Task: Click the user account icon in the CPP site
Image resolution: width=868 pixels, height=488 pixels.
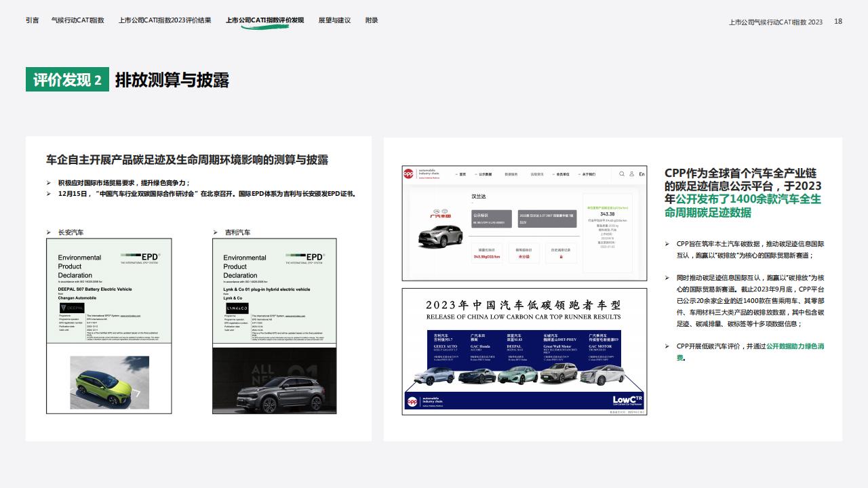Action: tap(631, 174)
